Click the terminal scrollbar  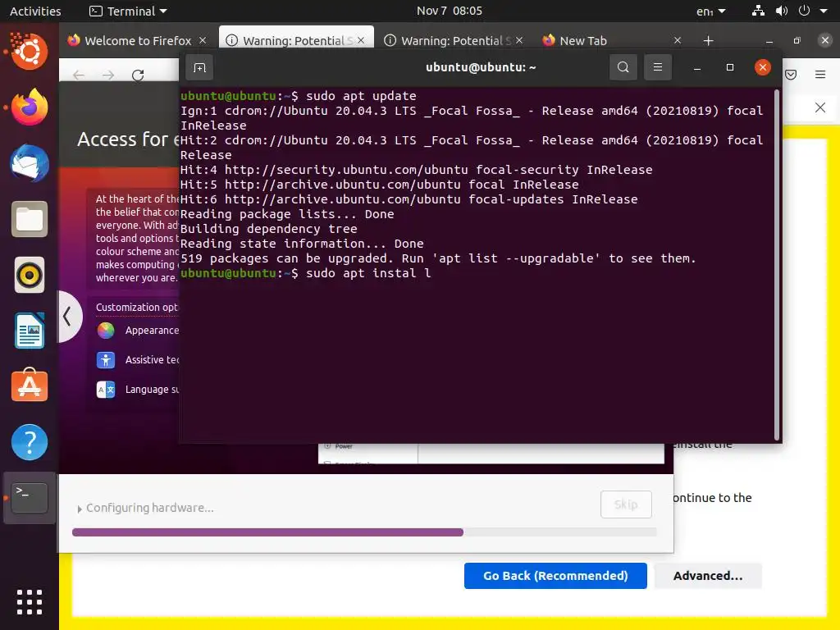pos(777,265)
